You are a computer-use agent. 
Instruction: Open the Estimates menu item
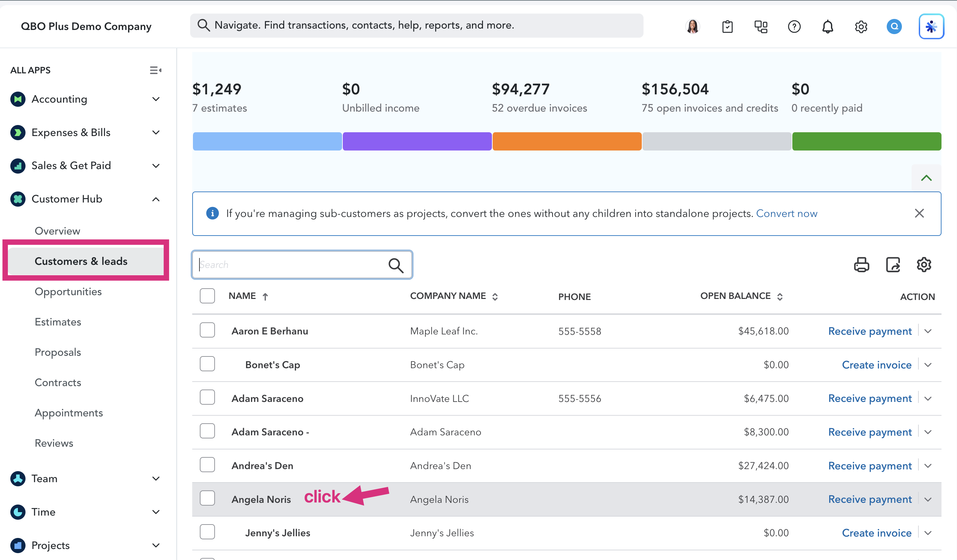tap(58, 322)
